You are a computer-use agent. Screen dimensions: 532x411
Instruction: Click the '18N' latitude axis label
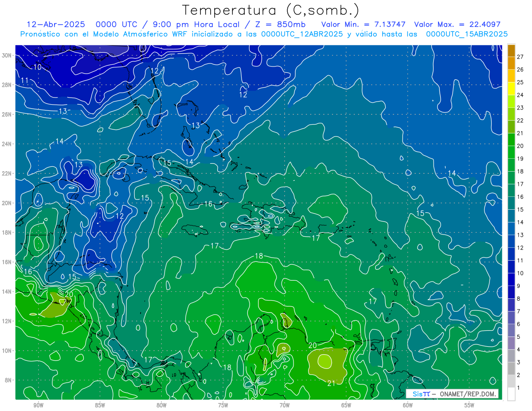tap(8, 232)
